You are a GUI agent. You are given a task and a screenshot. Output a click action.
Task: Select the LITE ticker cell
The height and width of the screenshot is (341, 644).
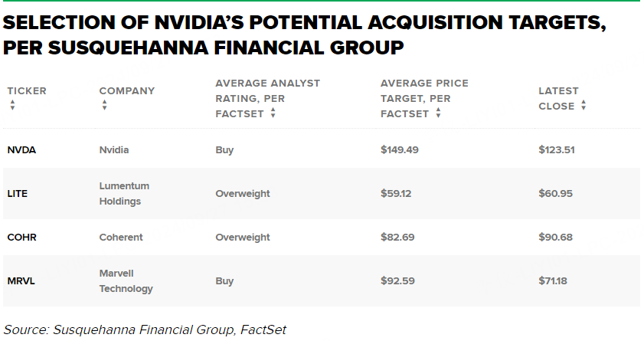[18, 194]
